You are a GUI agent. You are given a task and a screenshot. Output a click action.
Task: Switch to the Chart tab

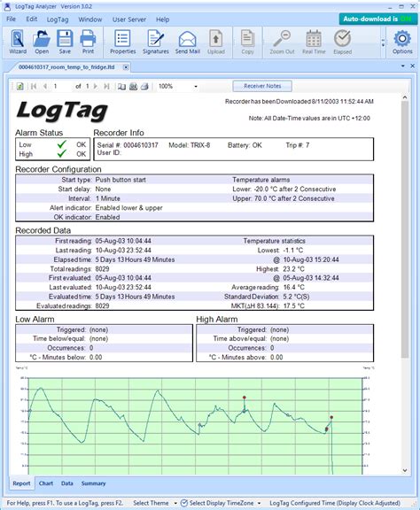click(46, 483)
